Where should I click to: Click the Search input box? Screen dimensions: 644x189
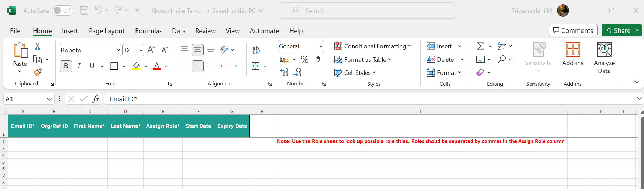coord(368,11)
